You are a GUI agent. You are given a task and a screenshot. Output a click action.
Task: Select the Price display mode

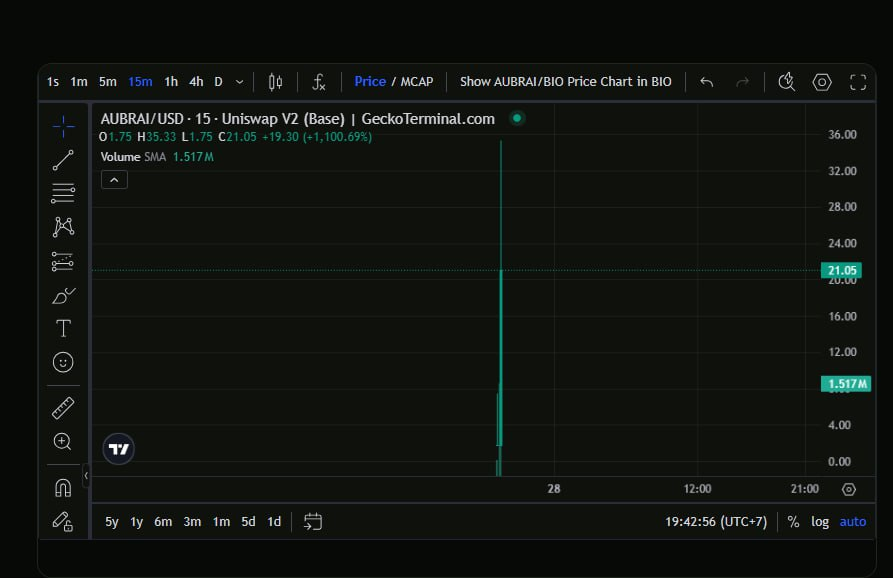coord(370,81)
